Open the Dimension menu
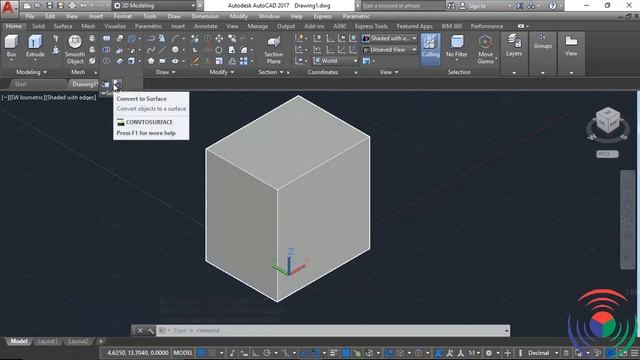 coord(205,16)
